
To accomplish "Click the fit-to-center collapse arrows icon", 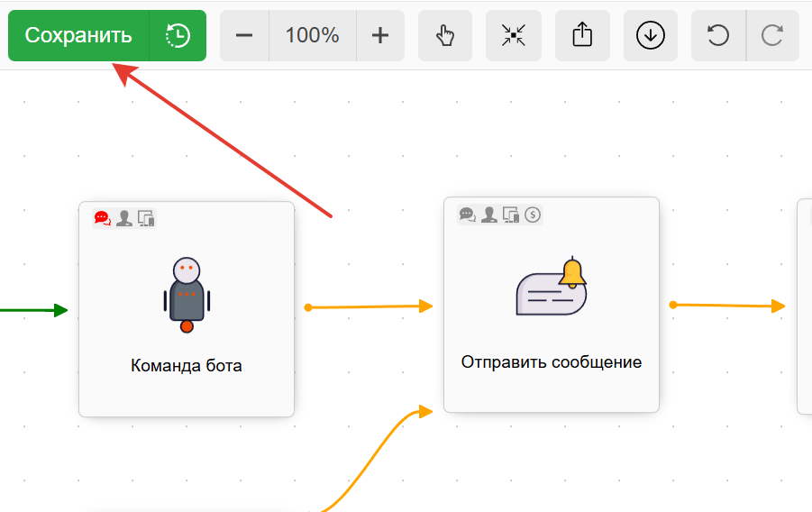I will (x=514, y=36).
